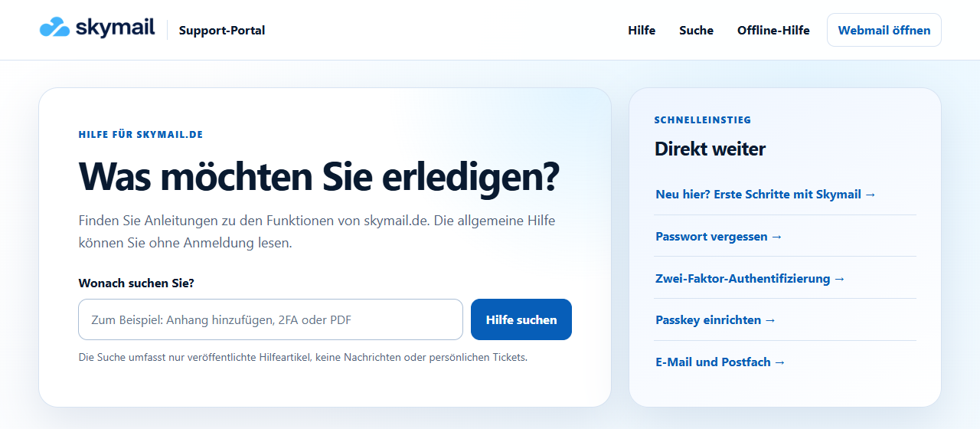This screenshot has height=429, width=980.
Task: Open the Support-Portal home link
Action: pyautogui.click(x=222, y=31)
